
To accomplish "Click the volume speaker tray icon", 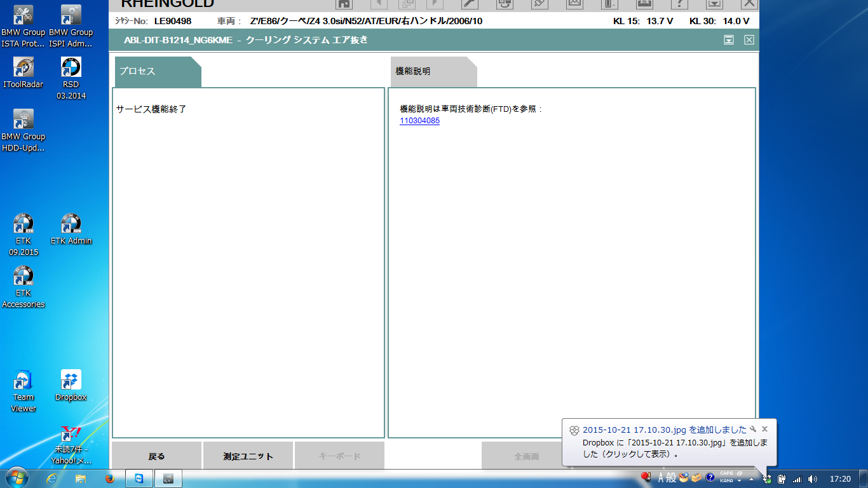I will pos(812,479).
